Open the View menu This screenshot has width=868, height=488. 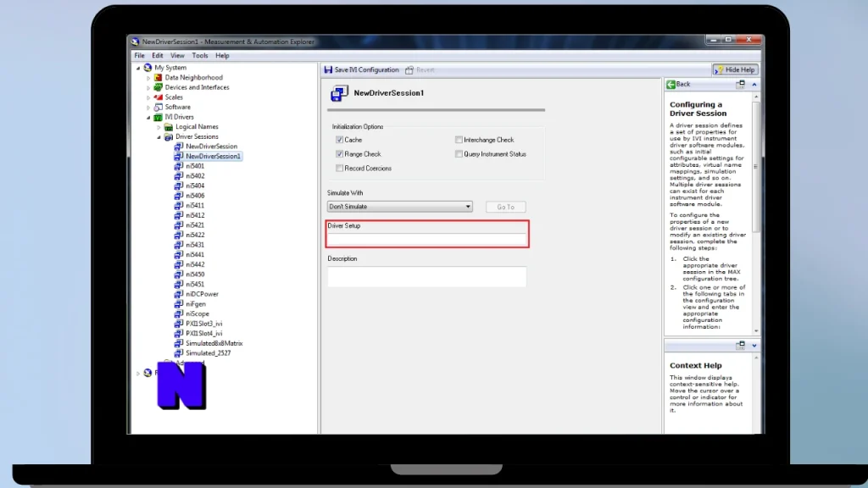177,55
